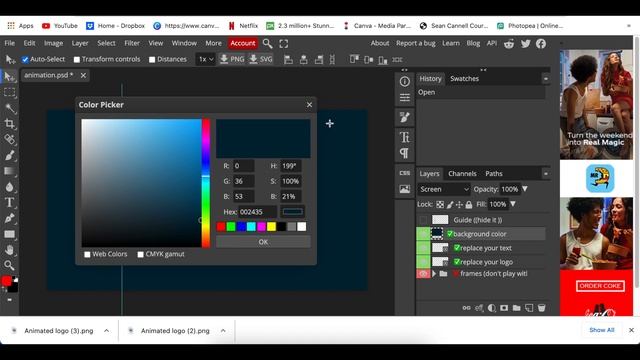Open the Properties sliders panel icon
The height and width of the screenshot is (360, 640).
[404, 98]
